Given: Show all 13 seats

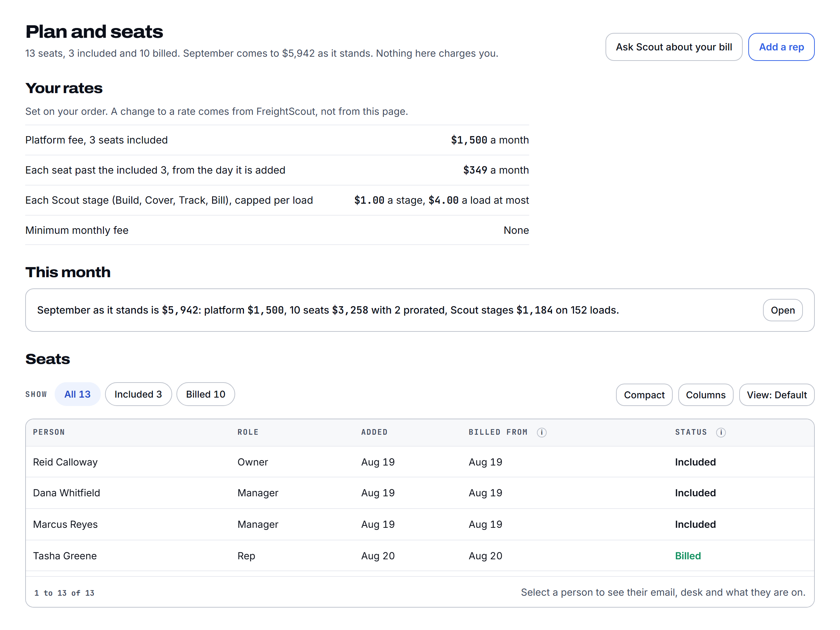Looking at the screenshot, I should pos(77,394).
